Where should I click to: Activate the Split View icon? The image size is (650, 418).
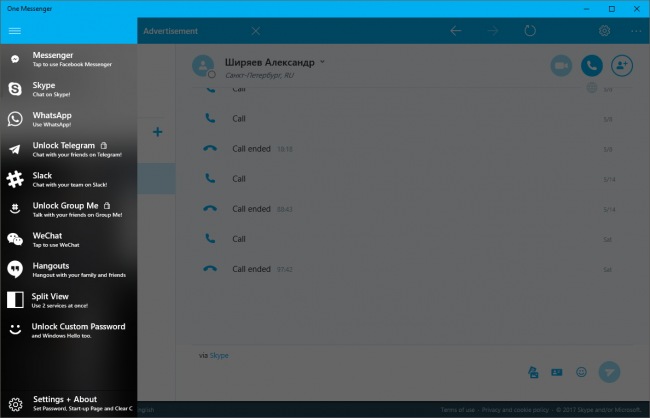point(15,300)
